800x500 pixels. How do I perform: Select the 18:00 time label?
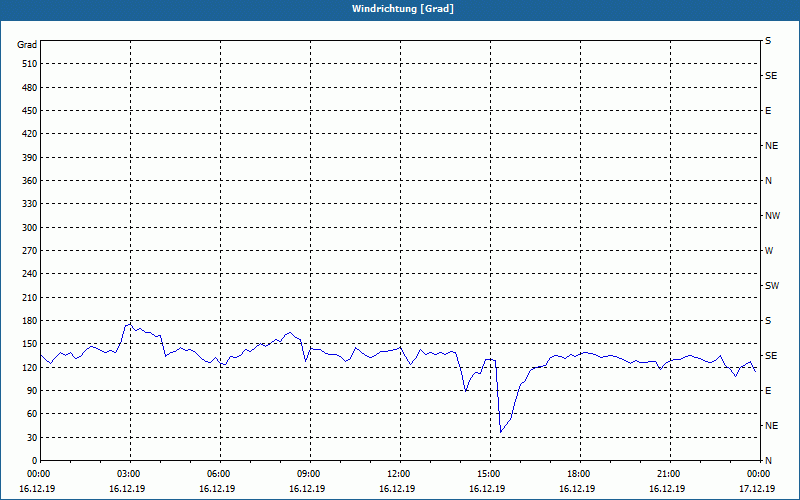tap(580, 474)
